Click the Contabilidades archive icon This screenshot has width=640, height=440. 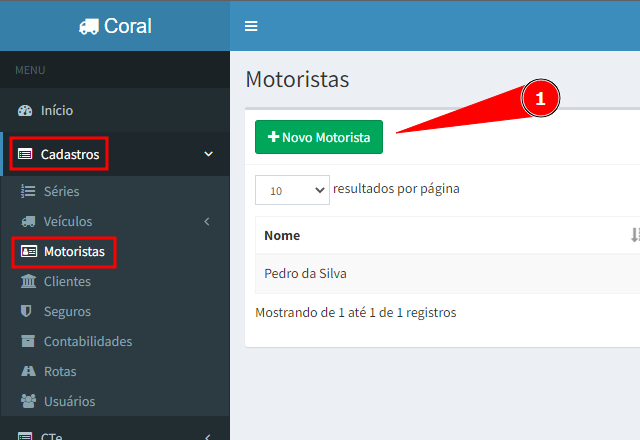28,342
